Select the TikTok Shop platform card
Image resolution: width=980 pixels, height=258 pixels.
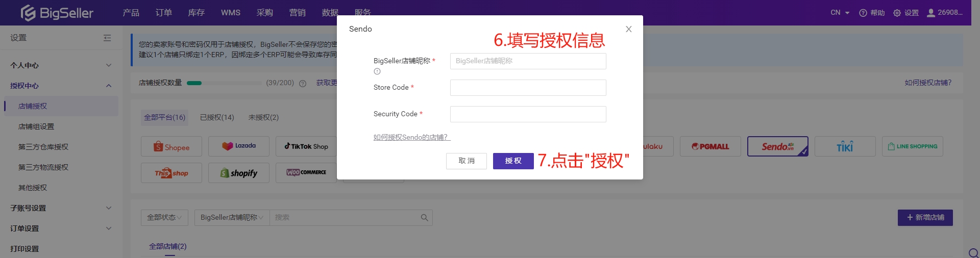point(306,147)
